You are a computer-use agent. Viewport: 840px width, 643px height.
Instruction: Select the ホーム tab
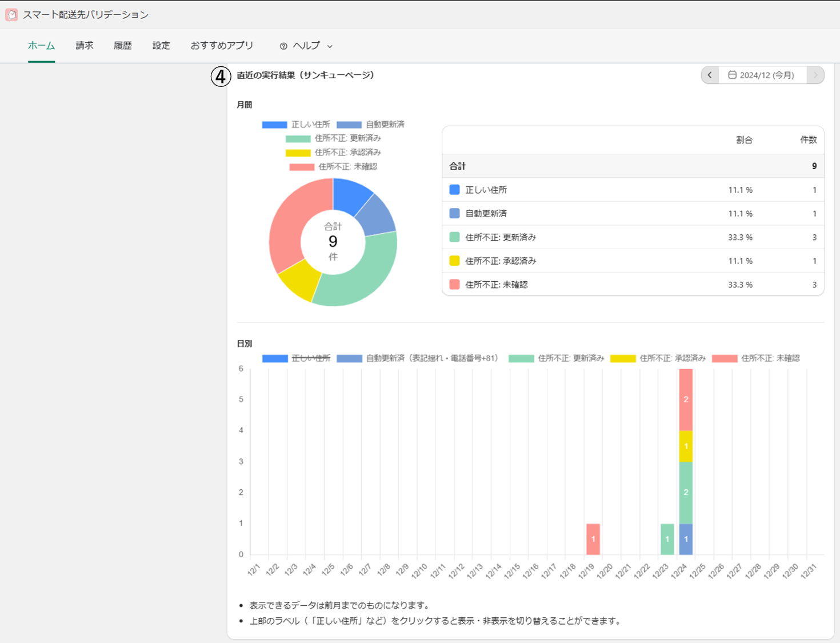click(x=41, y=46)
